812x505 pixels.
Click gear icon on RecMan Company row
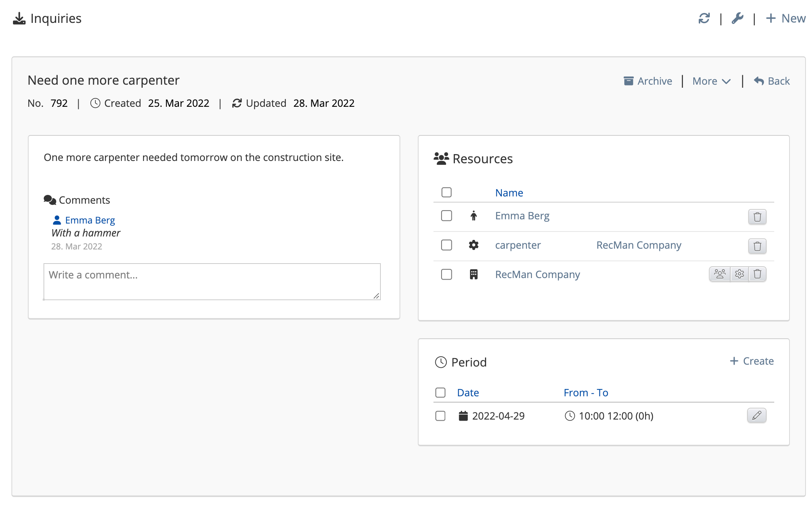(x=739, y=274)
